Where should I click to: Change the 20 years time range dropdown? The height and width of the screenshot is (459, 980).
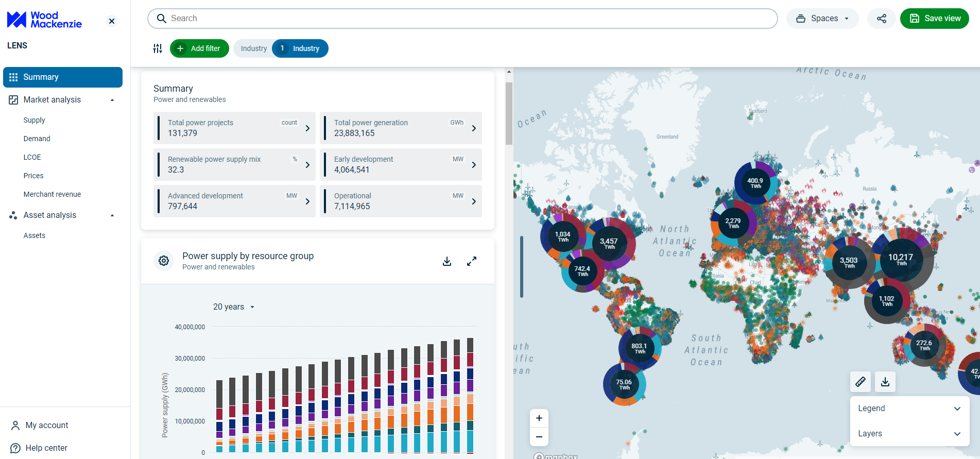coord(234,307)
